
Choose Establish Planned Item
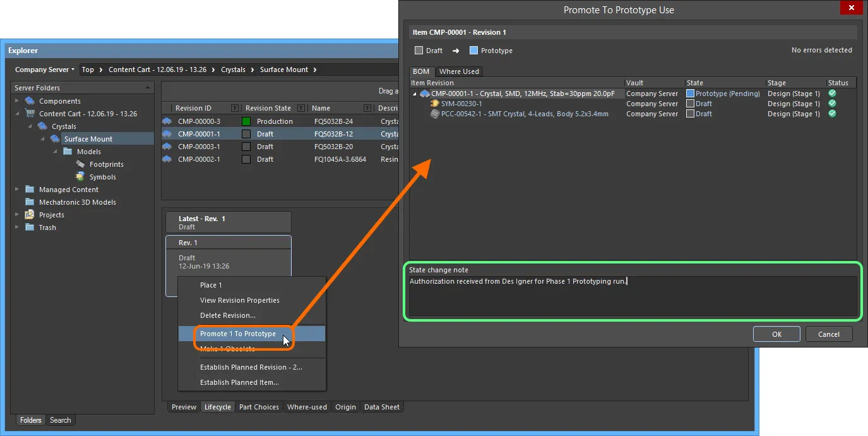pyautogui.click(x=252, y=382)
